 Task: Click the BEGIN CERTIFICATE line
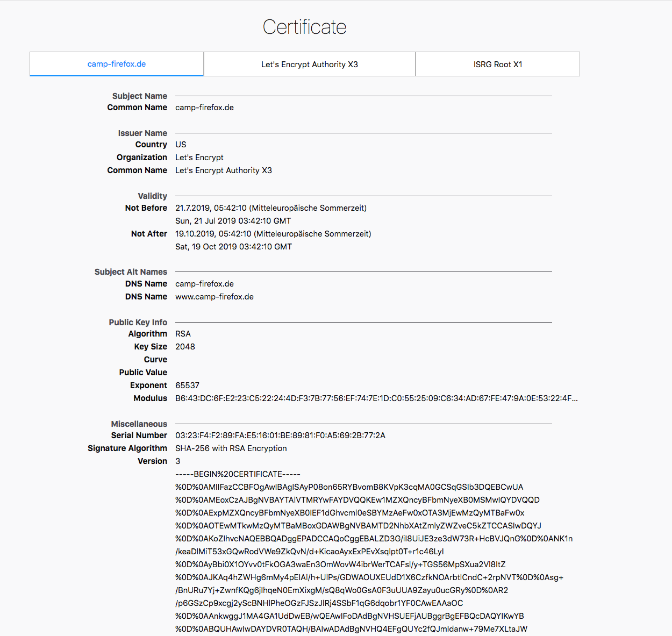238,474
